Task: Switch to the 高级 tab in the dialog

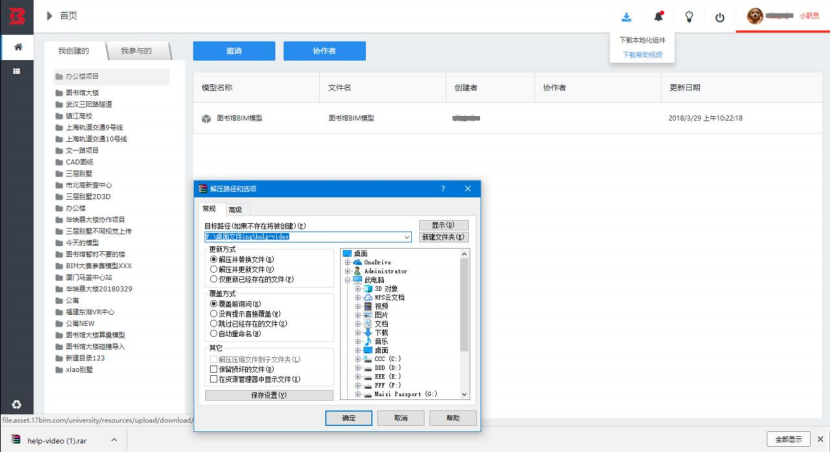Action: coord(236,210)
